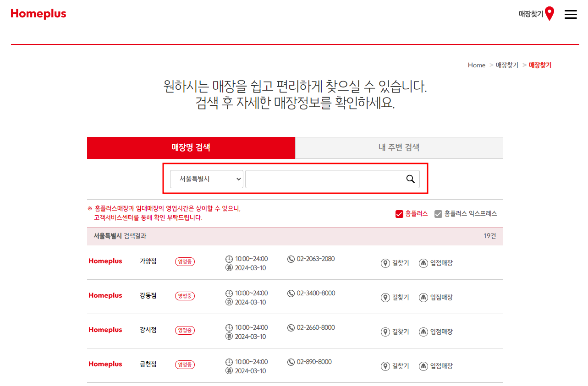588x386 pixels.
Task: Uncheck the 홈플러스 checkbox
Action: coord(399,214)
